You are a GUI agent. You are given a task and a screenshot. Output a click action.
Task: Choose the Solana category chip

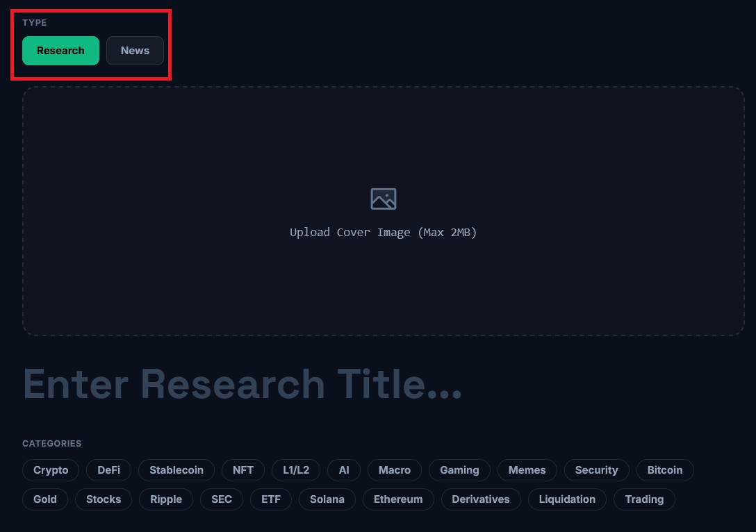click(x=327, y=499)
